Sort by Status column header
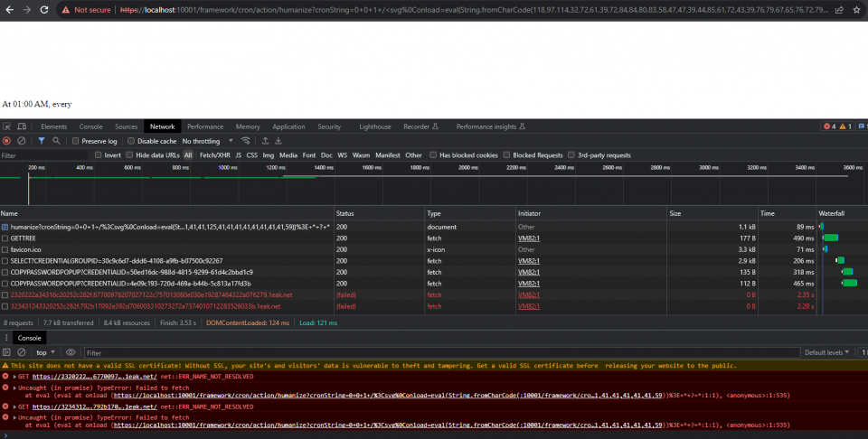Viewport: 868px width, 439px height. coord(379,213)
